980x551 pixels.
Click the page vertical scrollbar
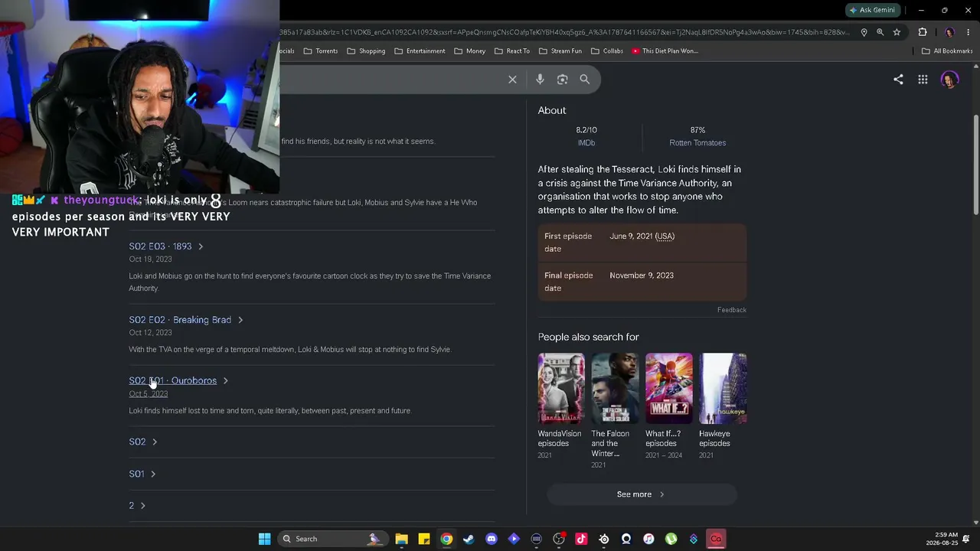point(976,165)
